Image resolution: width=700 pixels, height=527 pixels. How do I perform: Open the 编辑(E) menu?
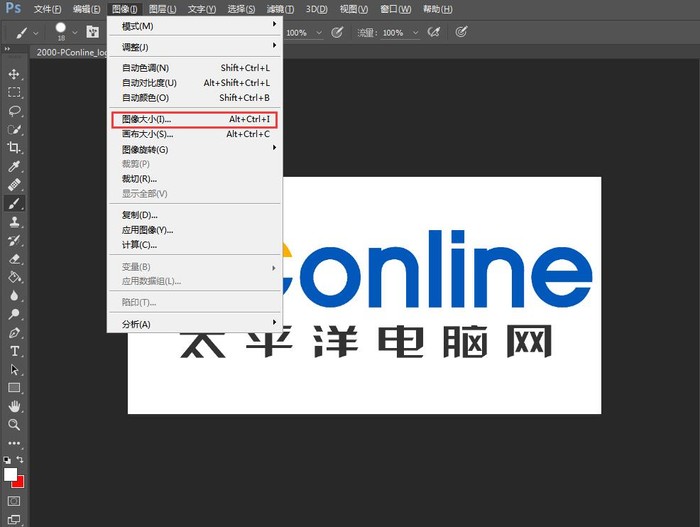click(87, 9)
